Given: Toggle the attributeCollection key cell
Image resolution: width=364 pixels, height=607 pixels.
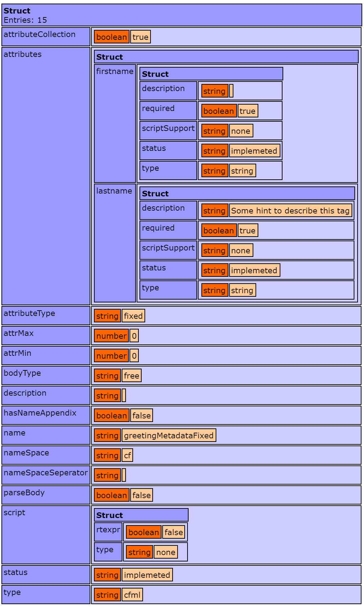Looking at the screenshot, I should tap(46, 37).
